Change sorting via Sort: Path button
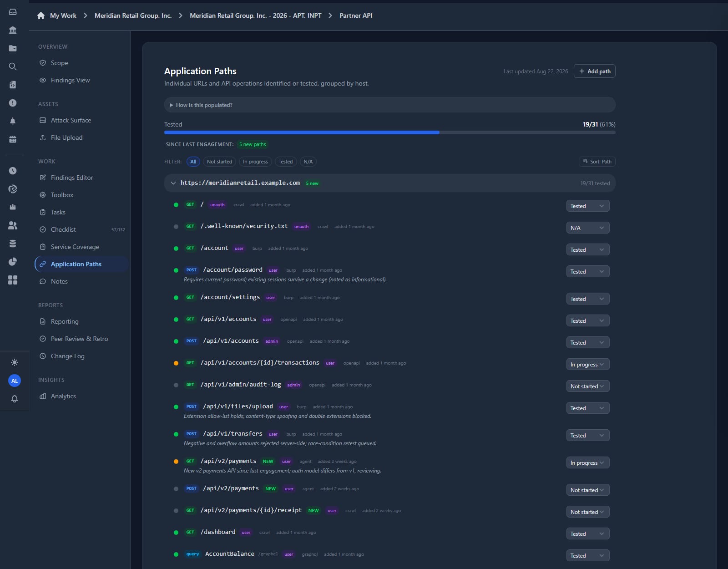 [597, 162]
